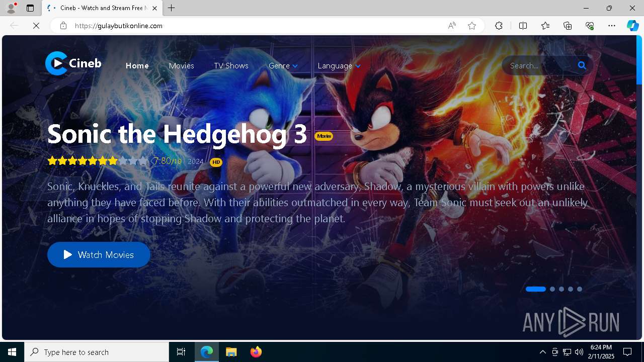Open Microsoft Edge taskbar icon
Screen dimensions: 644x362
pos(207,352)
